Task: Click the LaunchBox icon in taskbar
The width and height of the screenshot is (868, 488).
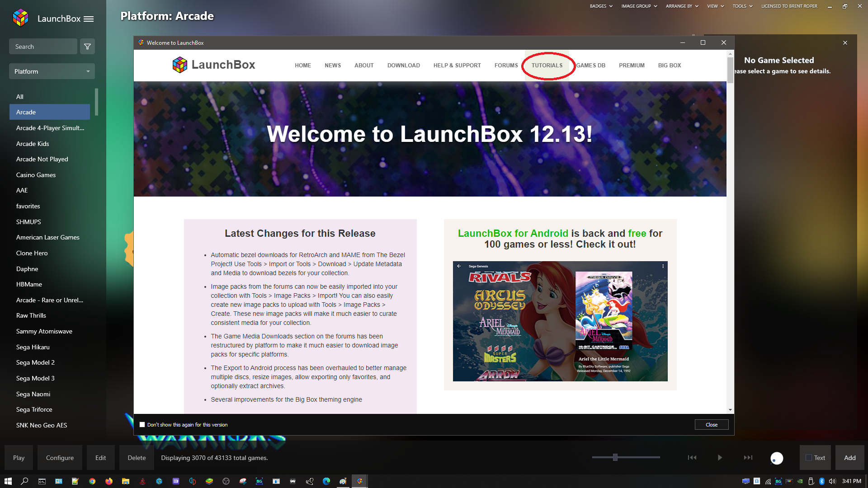Action: click(x=360, y=481)
